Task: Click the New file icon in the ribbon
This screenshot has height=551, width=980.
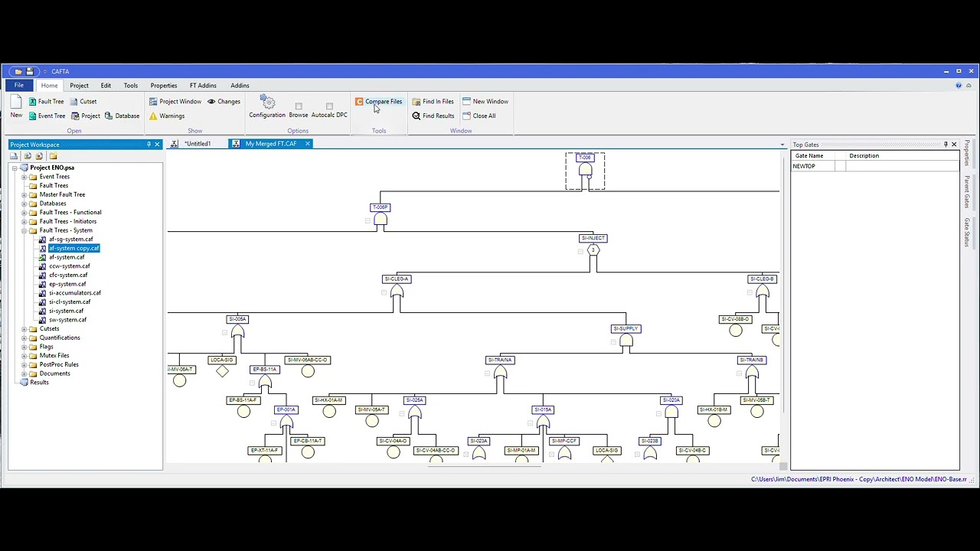Action: [16, 106]
